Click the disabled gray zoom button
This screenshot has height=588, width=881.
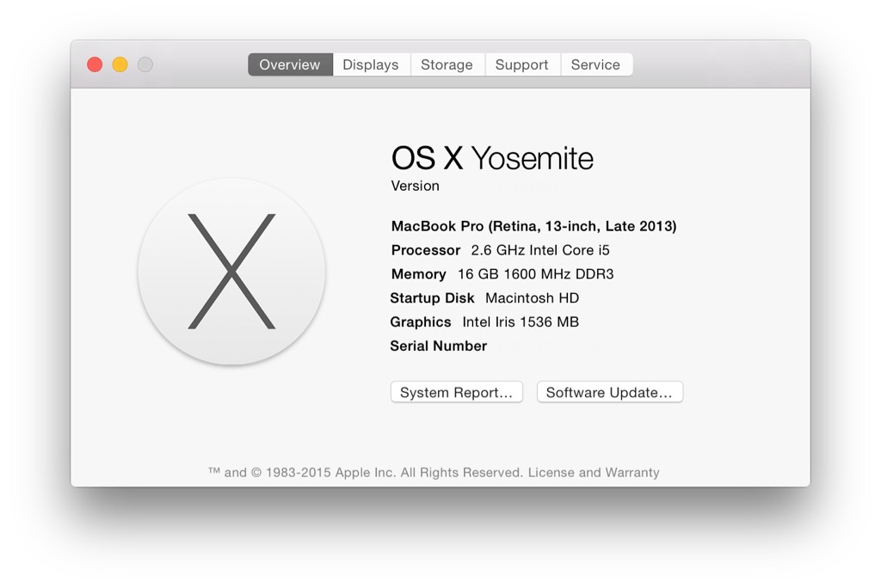pyautogui.click(x=145, y=64)
